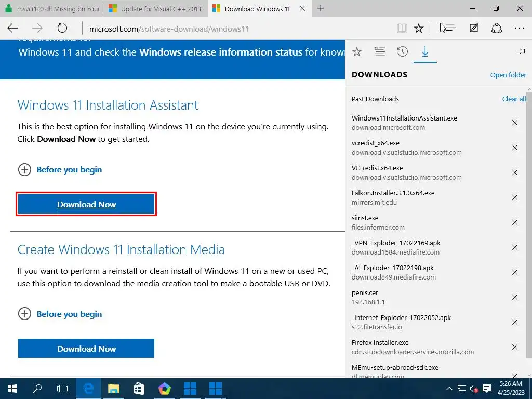Add this page to favorites star
This screenshot has height=399, width=532.
click(x=419, y=28)
